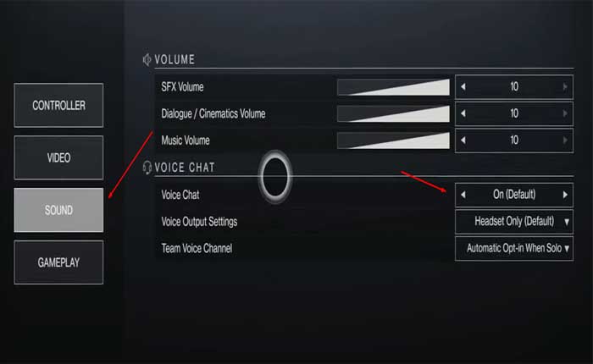This screenshot has height=364, width=593.
Task: Switch Voice Chat using right arrow
Action: 565,195
